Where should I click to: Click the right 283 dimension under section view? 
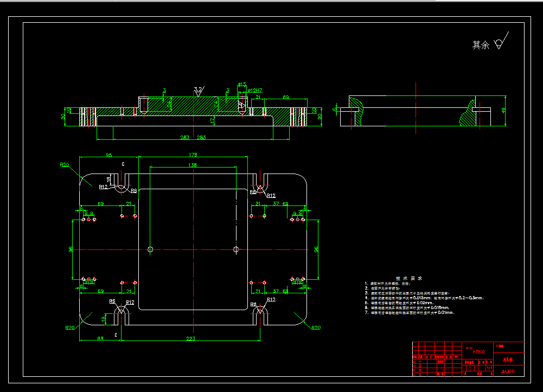tap(202, 137)
